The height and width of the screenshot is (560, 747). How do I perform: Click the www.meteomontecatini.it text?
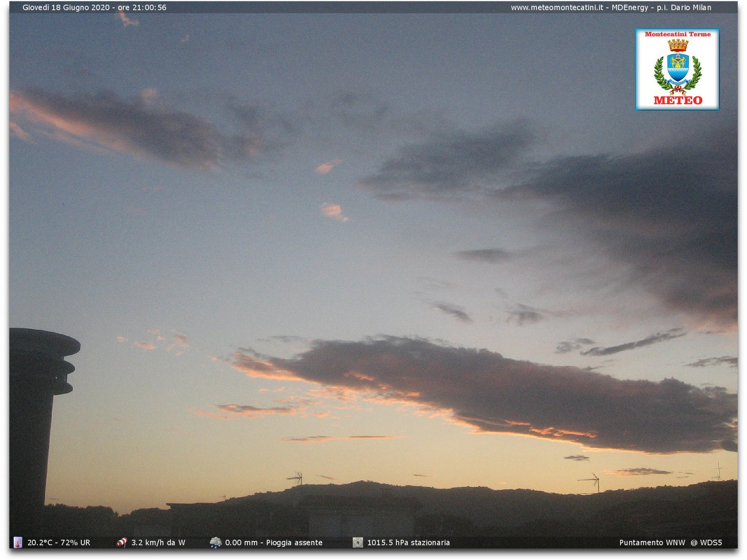pos(557,7)
